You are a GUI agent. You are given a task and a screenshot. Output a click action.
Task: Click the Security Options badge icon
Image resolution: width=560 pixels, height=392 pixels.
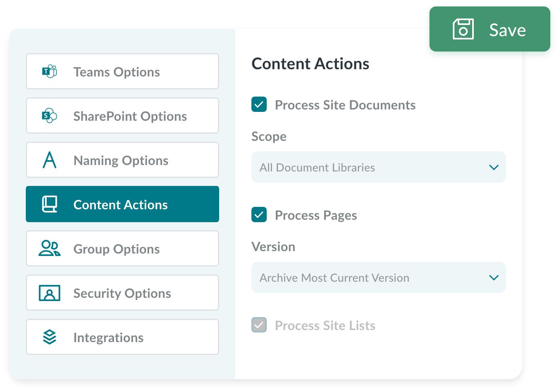pyautogui.click(x=49, y=293)
